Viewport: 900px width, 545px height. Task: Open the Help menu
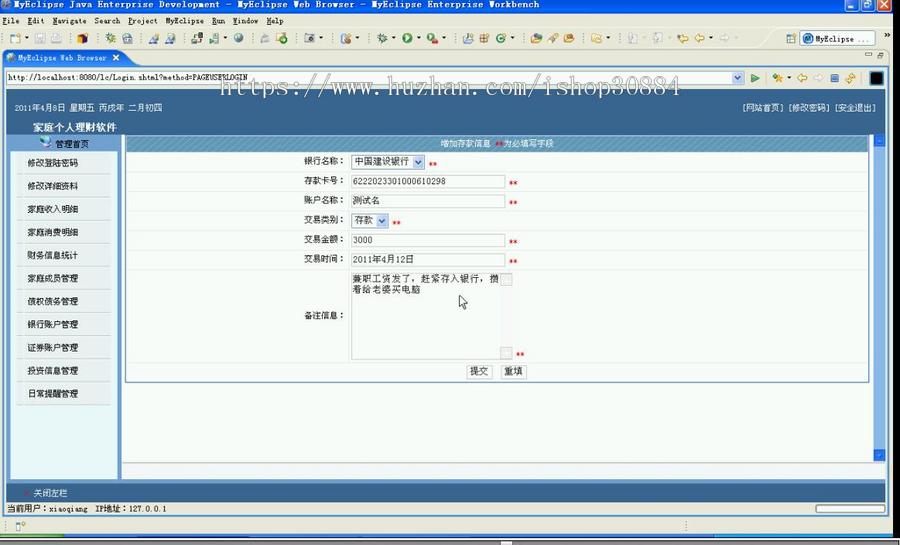[275, 21]
